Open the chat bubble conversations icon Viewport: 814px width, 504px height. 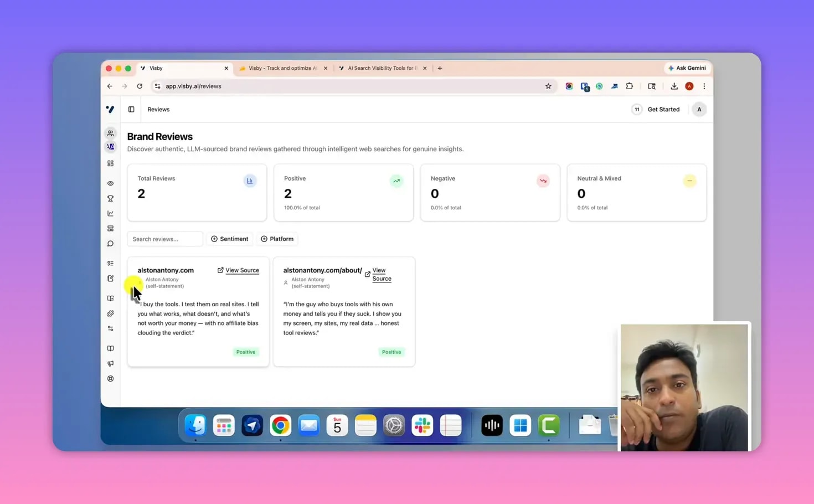tap(110, 243)
